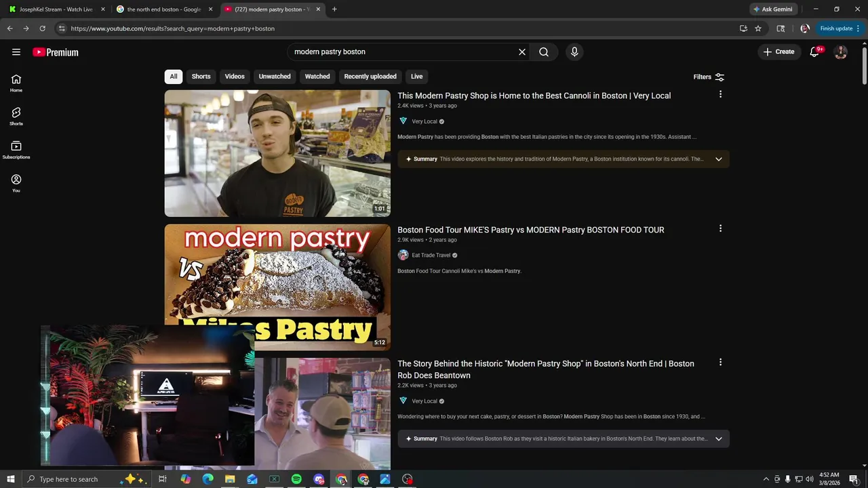
Task: Bookmark this page with the star icon
Action: (758, 28)
